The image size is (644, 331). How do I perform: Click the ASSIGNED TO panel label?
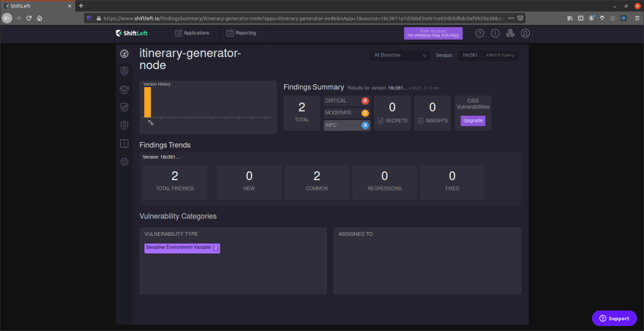(x=355, y=234)
